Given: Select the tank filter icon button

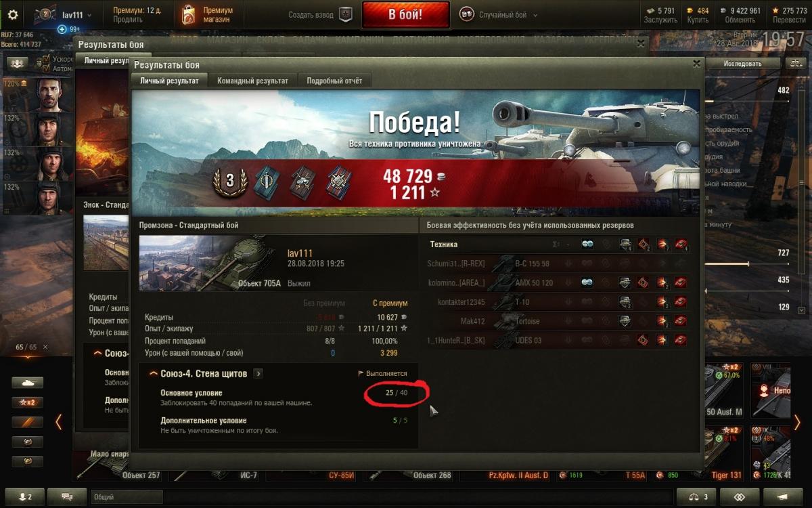Looking at the screenshot, I should pyautogui.click(x=28, y=383).
